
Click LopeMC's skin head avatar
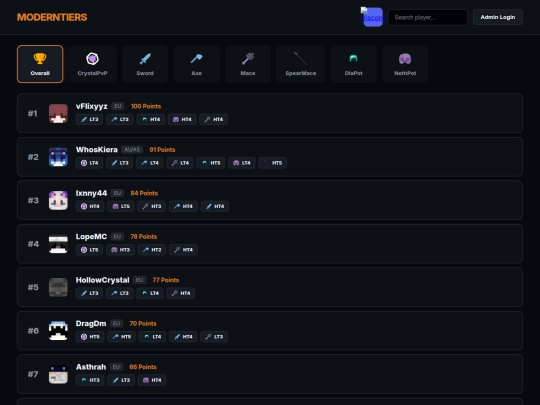click(58, 244)
